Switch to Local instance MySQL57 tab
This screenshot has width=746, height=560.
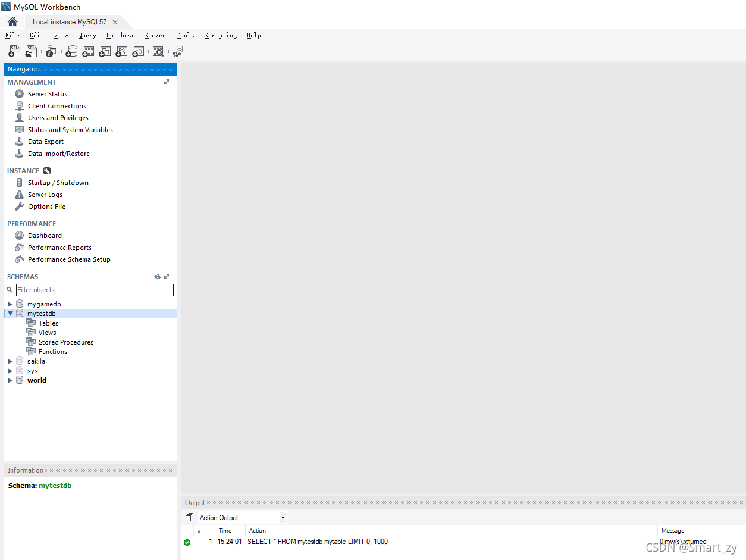(x=70, y=22)
